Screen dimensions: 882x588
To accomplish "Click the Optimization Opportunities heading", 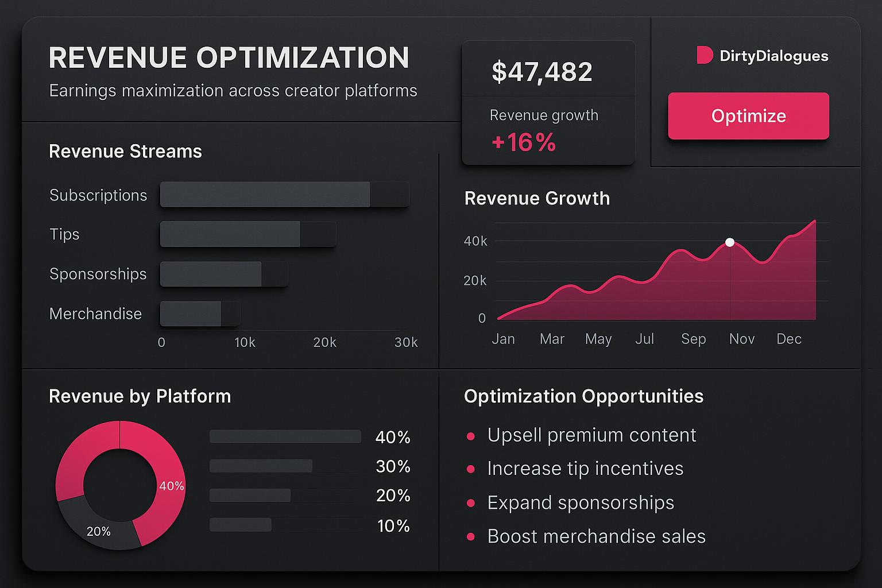I will coord(584,396).
